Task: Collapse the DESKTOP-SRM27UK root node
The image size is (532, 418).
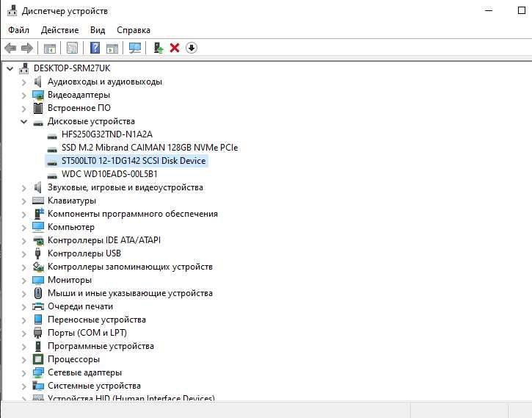Action: (10, 68)
